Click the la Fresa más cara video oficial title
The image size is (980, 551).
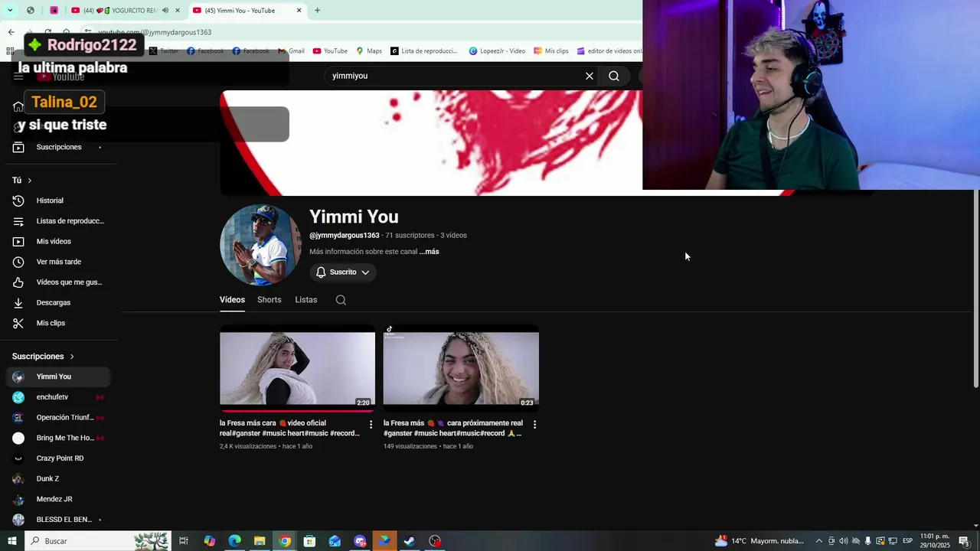pyautogui.click(x=289, y=428)
